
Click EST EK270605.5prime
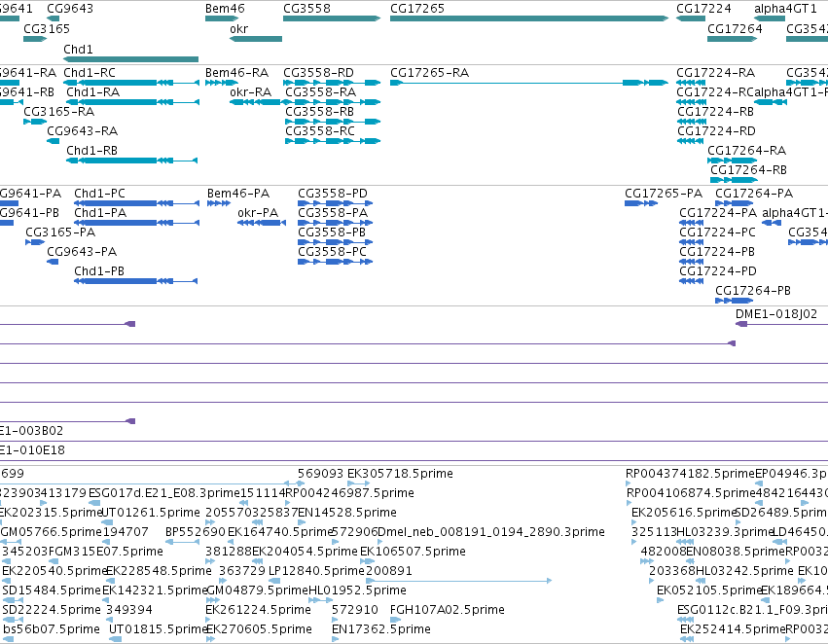(x=259, y=629)
